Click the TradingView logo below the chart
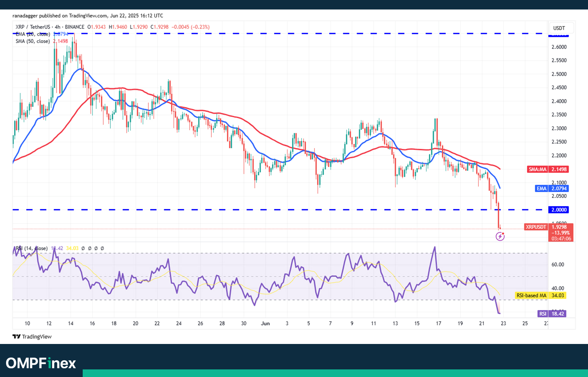Viewport: 588px width, 377px height. point(32,336)
